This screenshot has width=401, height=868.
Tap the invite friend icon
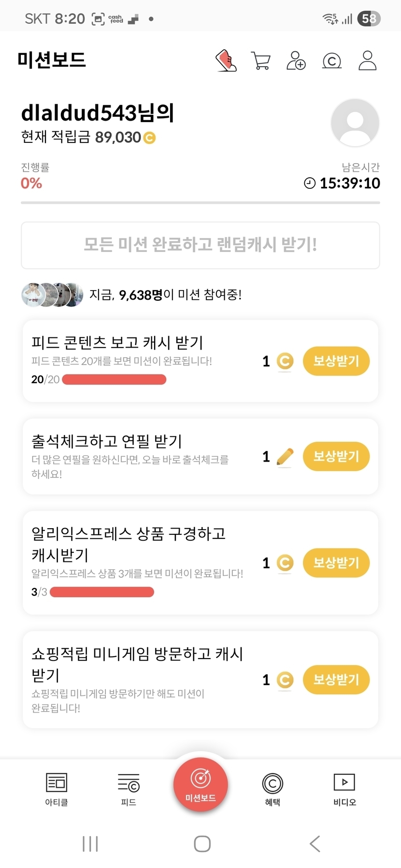[x=296, y=61]
